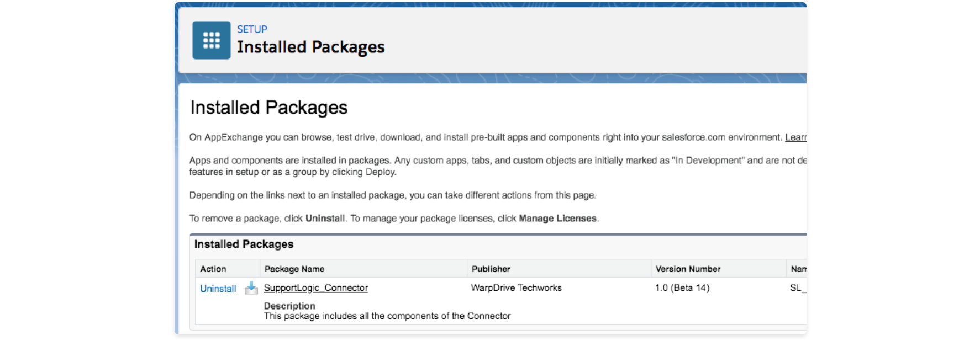The image size is (980, 341).
Task: Click the Description label under the package
Action: (289, 306)
